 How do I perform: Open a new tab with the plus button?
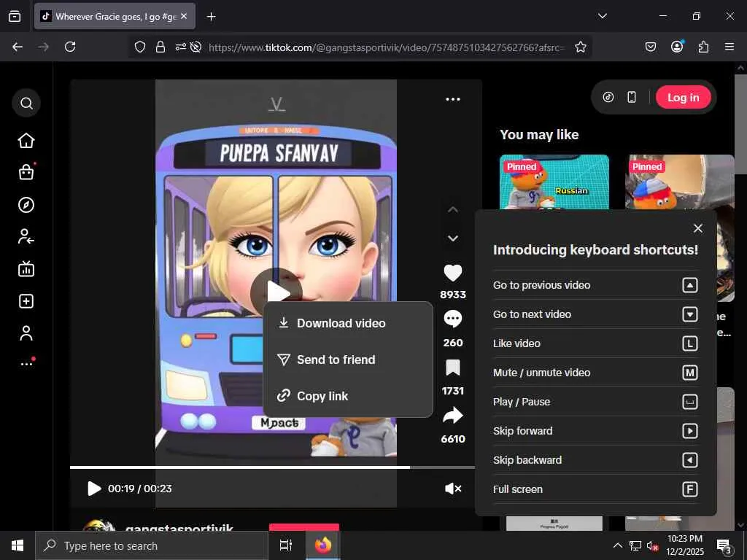coord(211,17)
